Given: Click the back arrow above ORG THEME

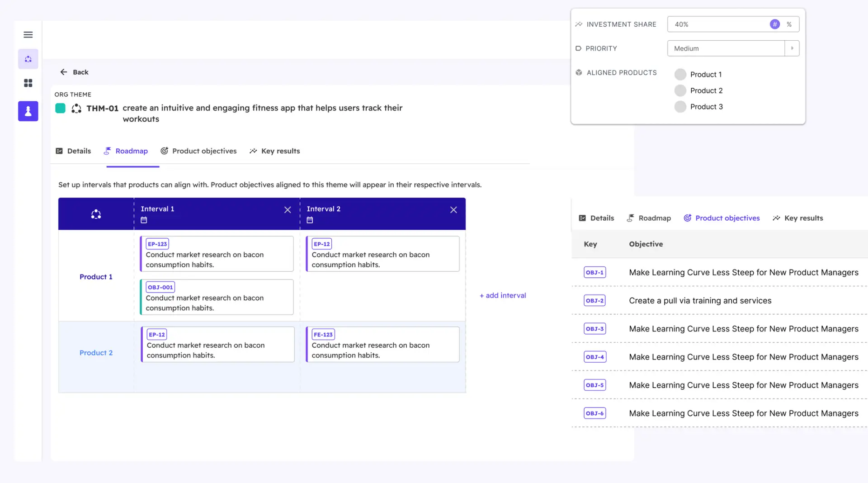Looking at the screenshot, I should (64, 72).
